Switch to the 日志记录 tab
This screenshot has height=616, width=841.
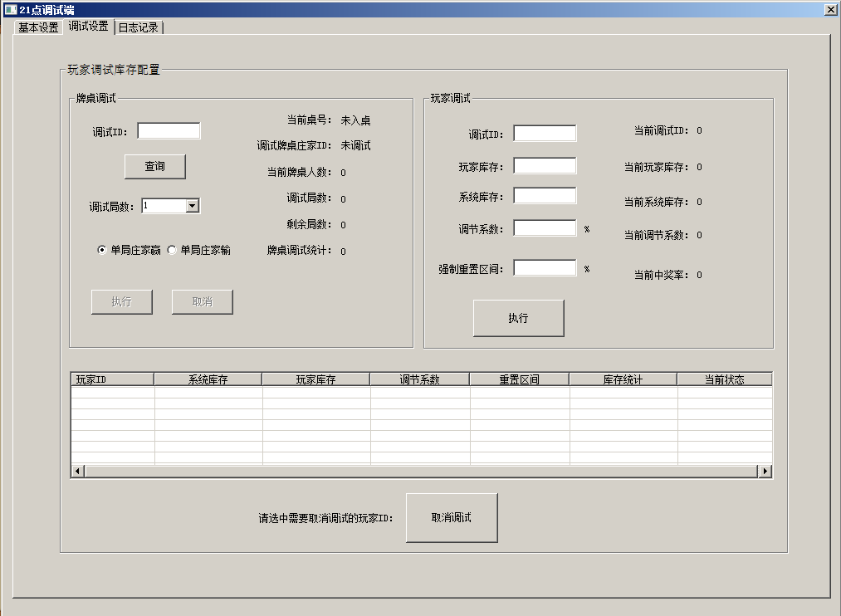tap(137, 27)
